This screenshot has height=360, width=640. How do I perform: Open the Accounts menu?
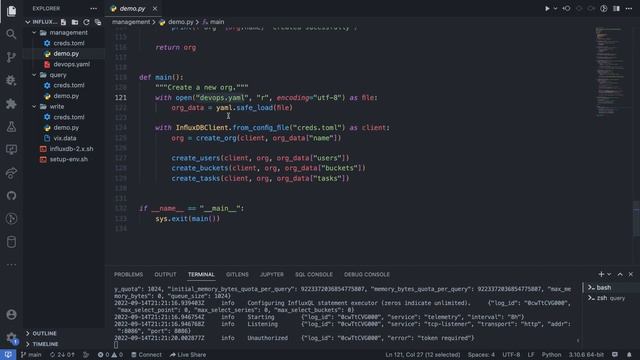click(11, 315)
